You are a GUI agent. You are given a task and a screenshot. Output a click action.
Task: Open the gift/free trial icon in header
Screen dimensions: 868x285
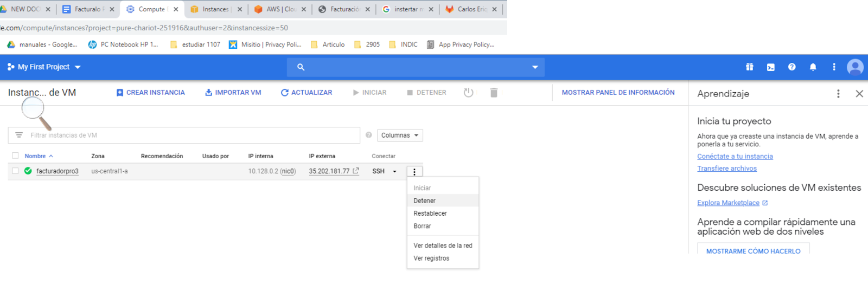749,67
